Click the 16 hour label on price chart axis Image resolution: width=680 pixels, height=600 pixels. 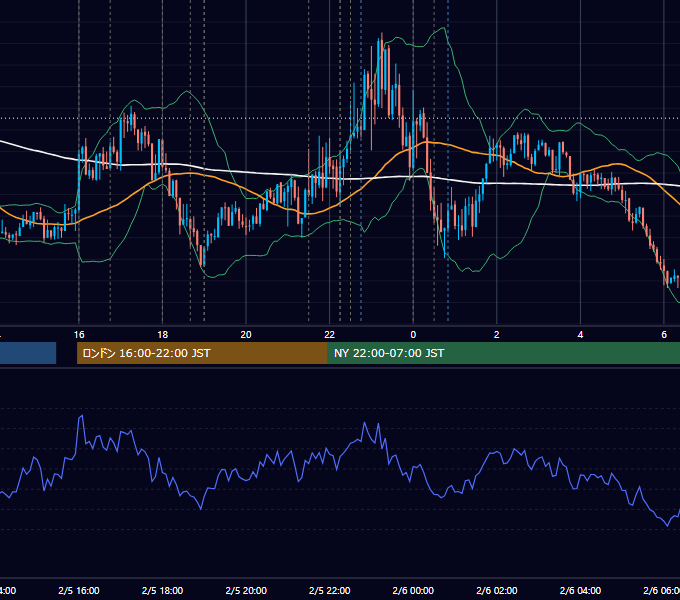[79, 335]
